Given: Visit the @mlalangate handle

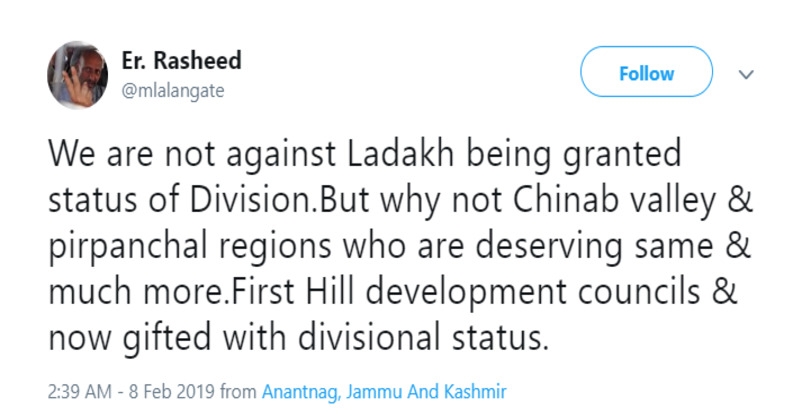Looking at the screenshot, I should click(x=173, y=91).
